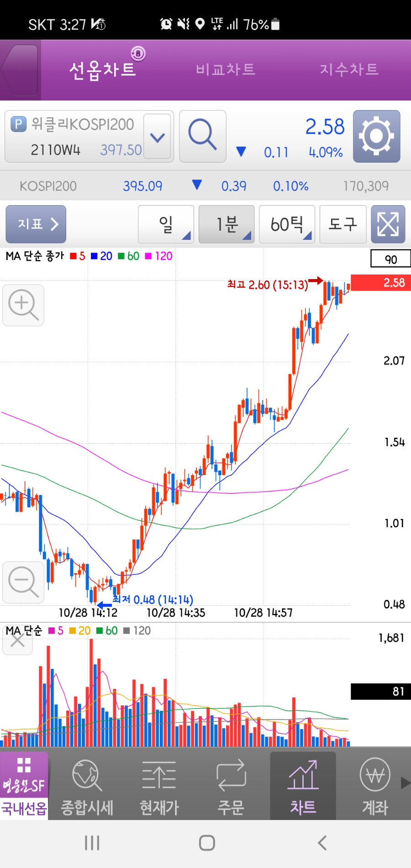Image resolution: width=411 pixels, height=868 pixels.
Task: Open chart settings gear icon
Action: (376, 136)
